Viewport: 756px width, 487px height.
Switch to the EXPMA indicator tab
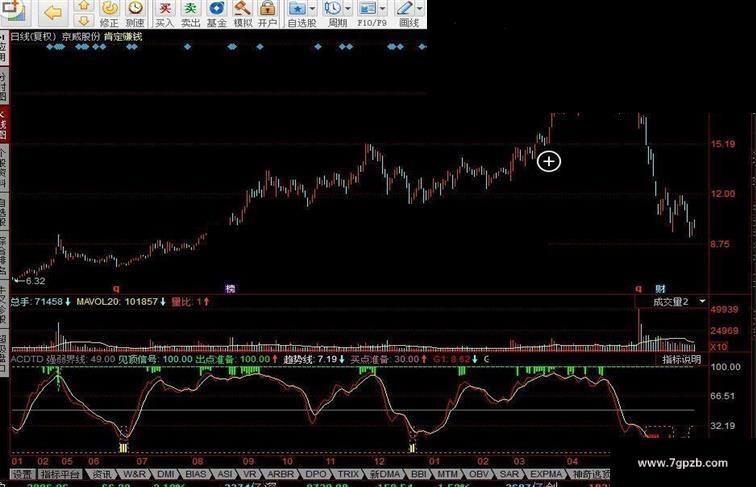546,474
